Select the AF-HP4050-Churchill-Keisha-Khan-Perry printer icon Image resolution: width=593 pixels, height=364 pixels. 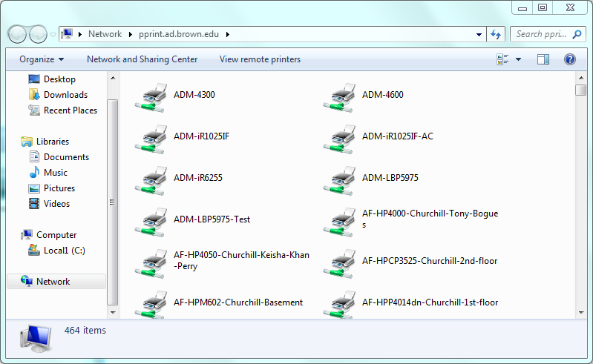151,264
